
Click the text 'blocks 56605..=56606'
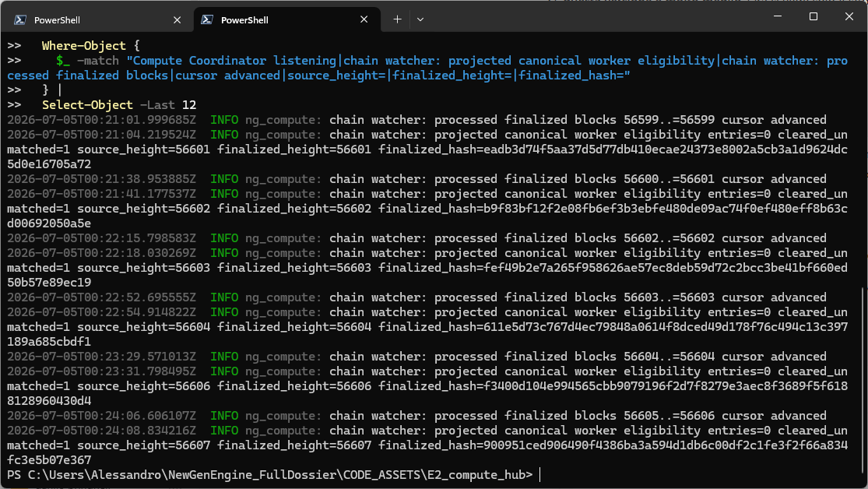pyautogui.click(x=645, y=416)
